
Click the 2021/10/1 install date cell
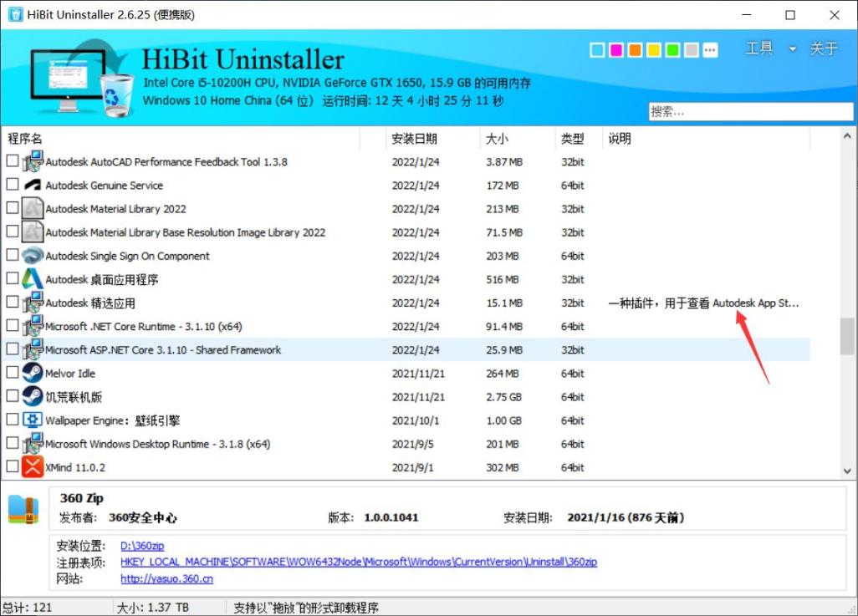click(x=416, y=420)
